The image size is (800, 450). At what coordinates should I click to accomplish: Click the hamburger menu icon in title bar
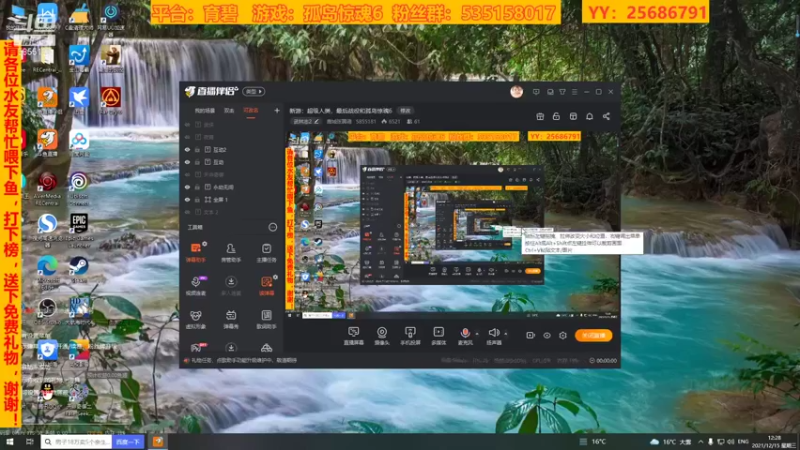pos(574,92)
